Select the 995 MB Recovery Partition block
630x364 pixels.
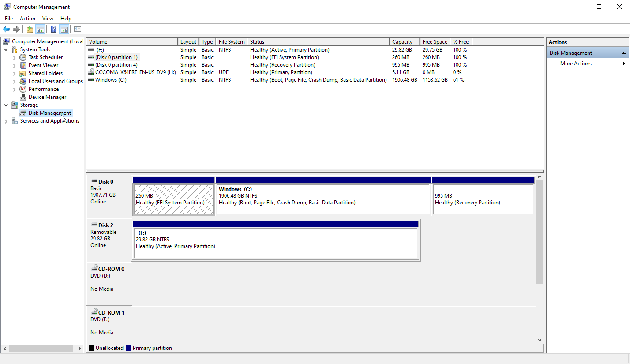[x=484, y=199]
